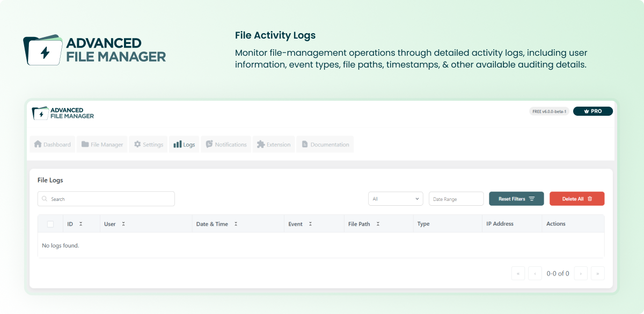
Task: Click the gear icon on Settings tab
Action: [137, 144]
